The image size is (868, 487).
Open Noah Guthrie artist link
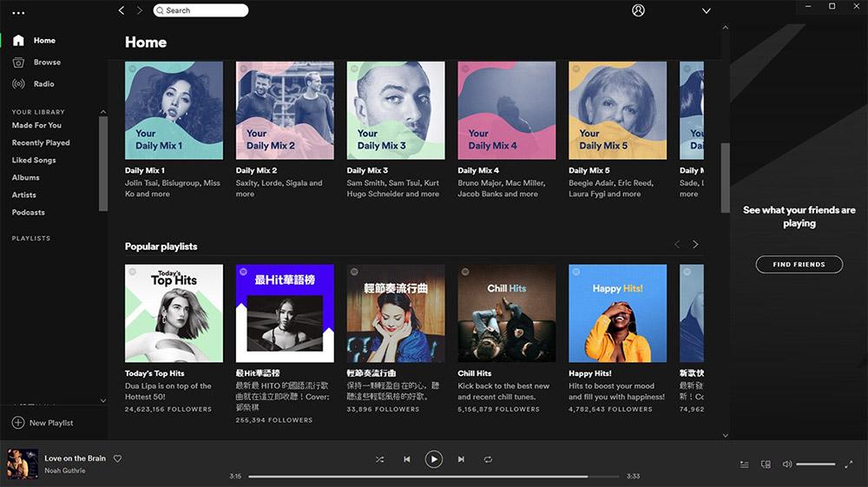pos(65,471)
